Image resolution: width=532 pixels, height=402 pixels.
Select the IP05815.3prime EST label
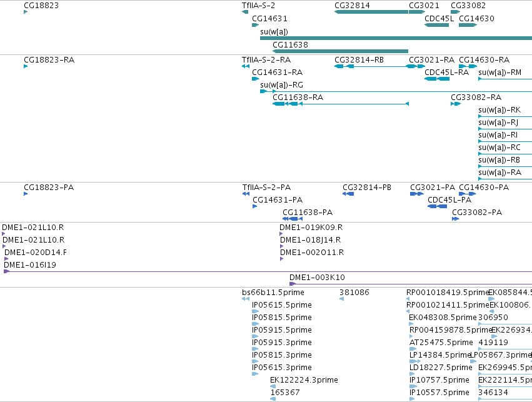(x=282, y=355)
